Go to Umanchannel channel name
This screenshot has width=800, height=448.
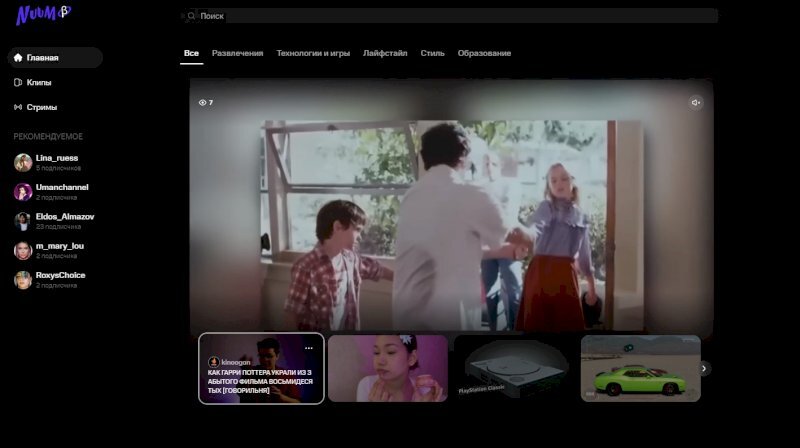click(62, 187)
